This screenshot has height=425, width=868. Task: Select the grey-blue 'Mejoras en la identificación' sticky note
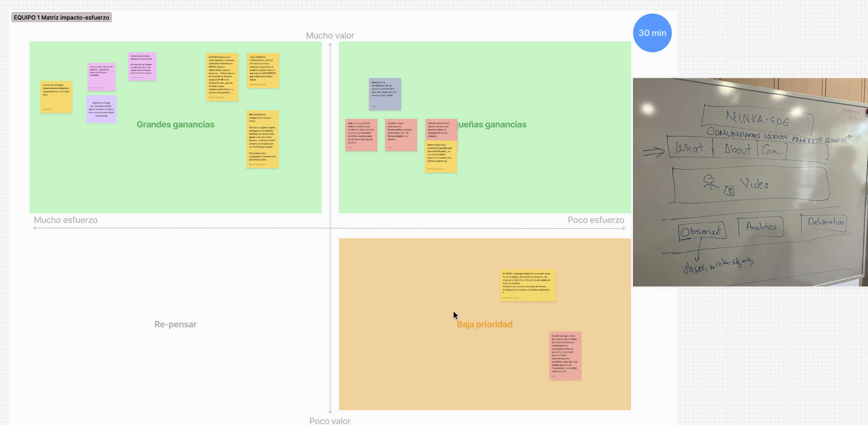coord(385,94)
